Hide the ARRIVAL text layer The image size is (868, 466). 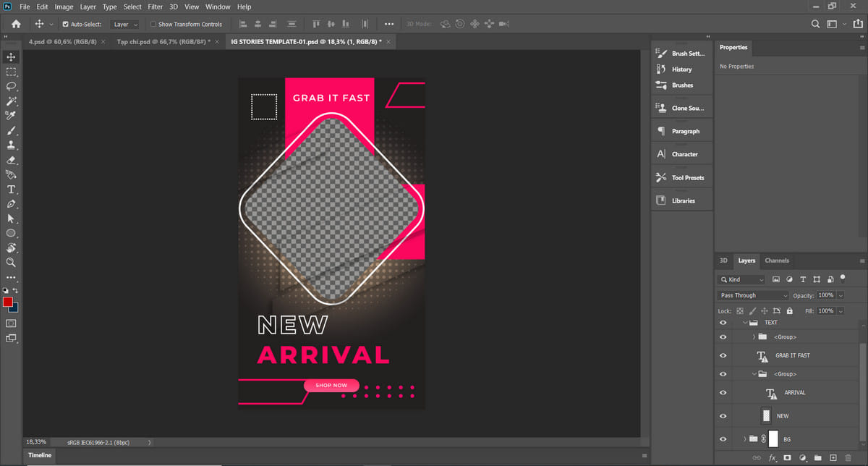tap(723, 392)
